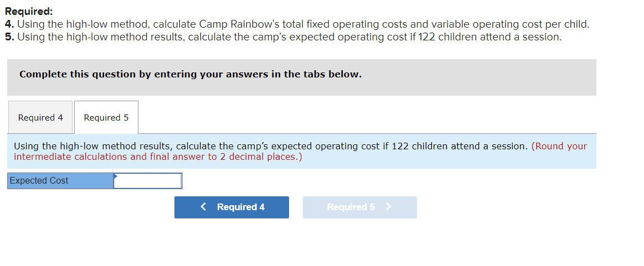The height and width of the screenshot is (266, 644).
Task: Click the Expected Cost row label cell
Action: tap(60, 181)
